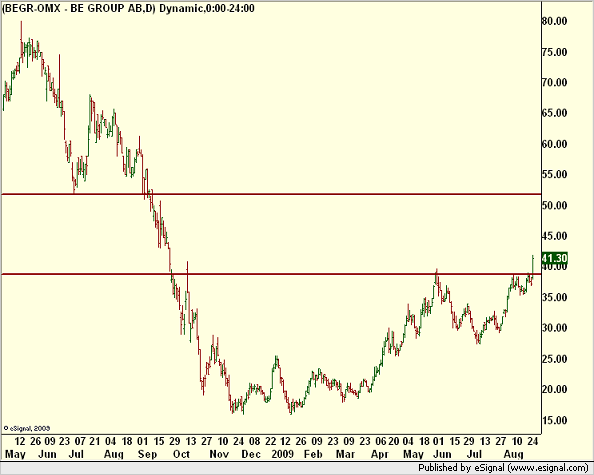Click the 70.00 price axis label

555,82
